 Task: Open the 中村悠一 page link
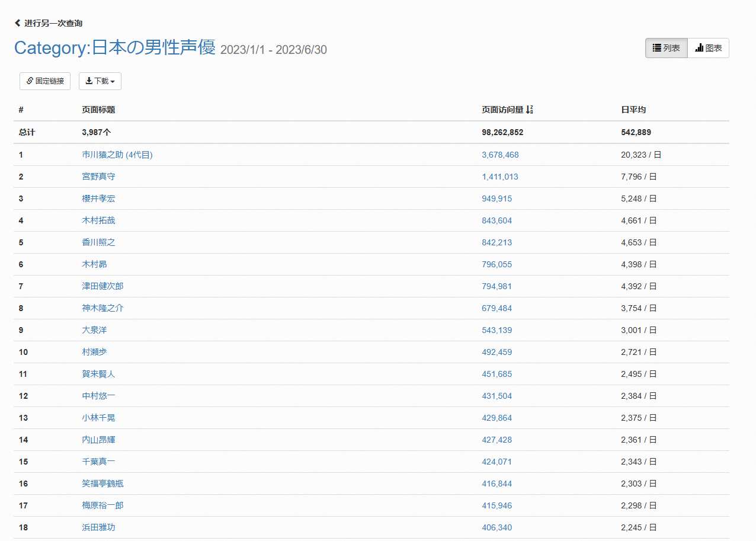coord(98,396)
